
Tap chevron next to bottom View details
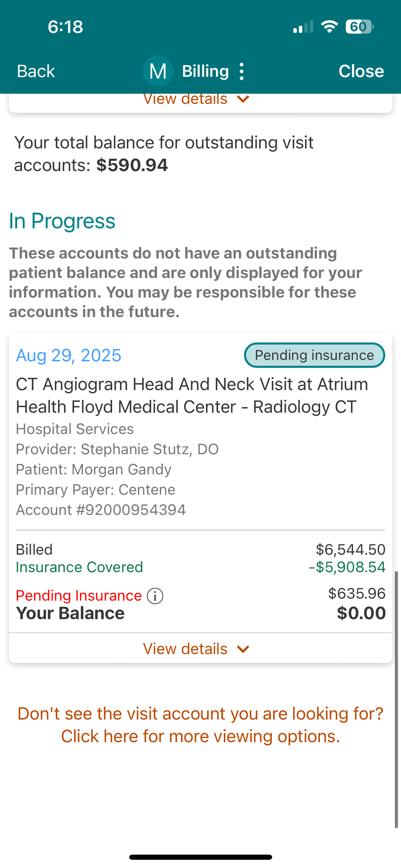243,649
